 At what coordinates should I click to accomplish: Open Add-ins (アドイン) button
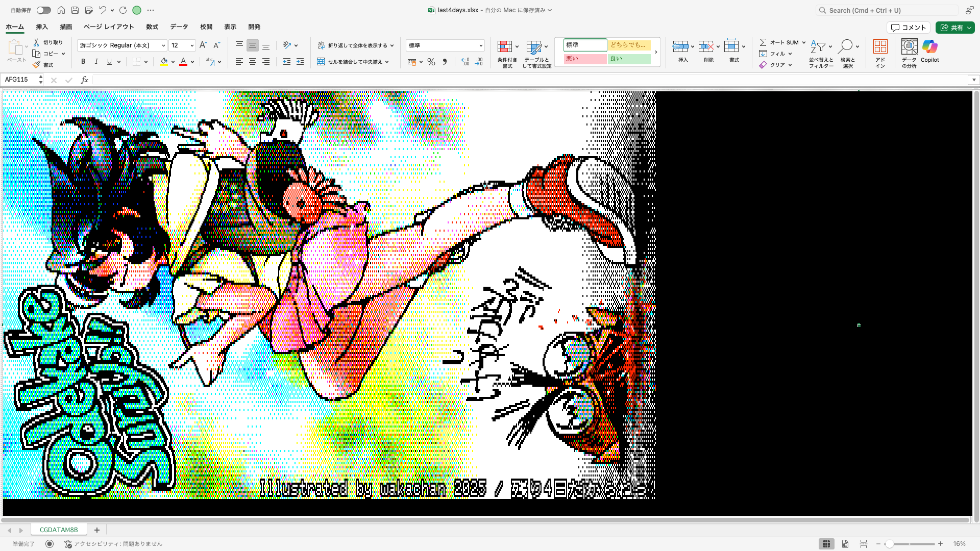pos(880,54)
